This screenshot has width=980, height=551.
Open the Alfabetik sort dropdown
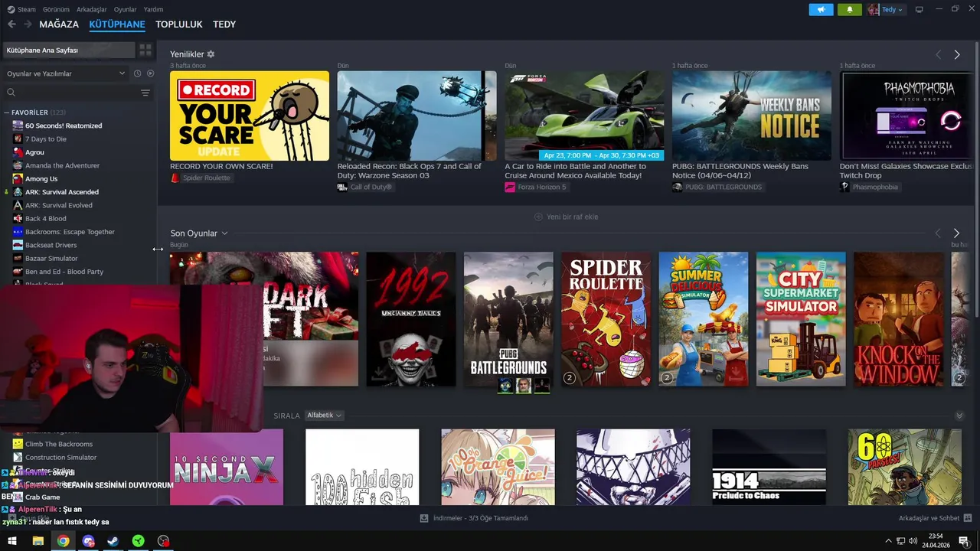point(324,416)
